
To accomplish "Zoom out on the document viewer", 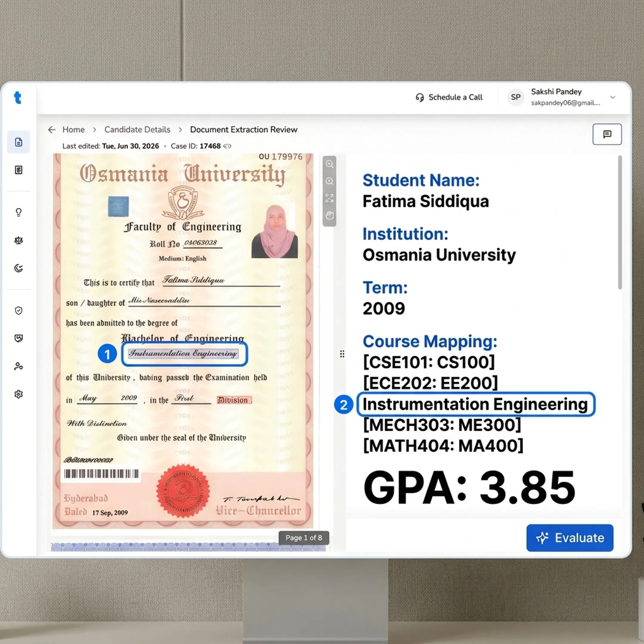I will [x=329, y=181].
